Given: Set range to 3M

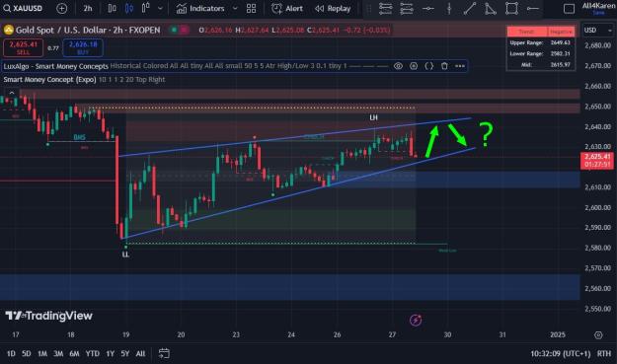Looking at the screenshot, I should [58, 354].
